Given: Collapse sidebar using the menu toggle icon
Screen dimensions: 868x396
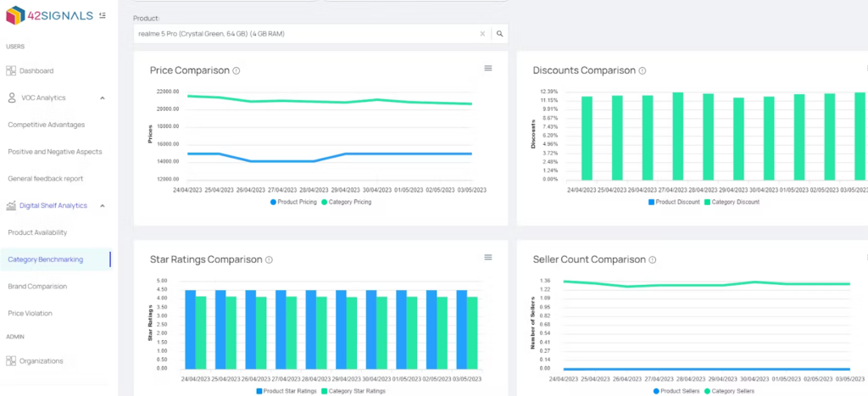Looking at the screenshot, I should [103, 15].
